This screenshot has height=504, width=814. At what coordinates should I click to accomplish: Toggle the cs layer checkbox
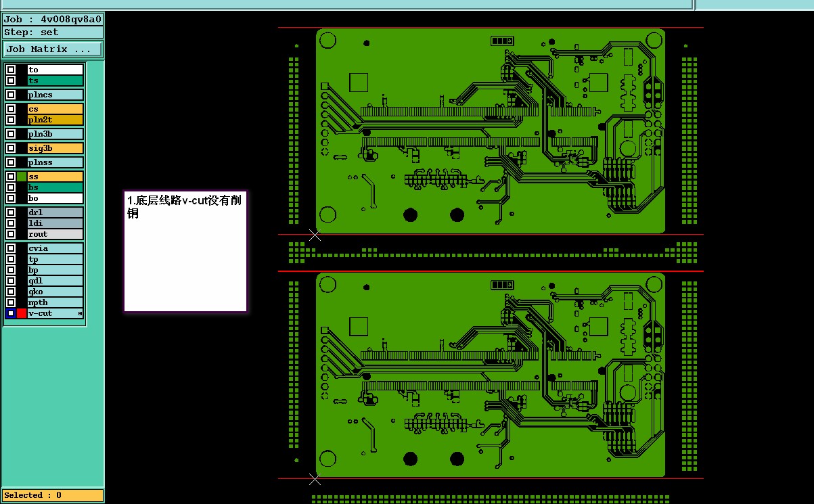pyautogui.click(x=11, y=109)
